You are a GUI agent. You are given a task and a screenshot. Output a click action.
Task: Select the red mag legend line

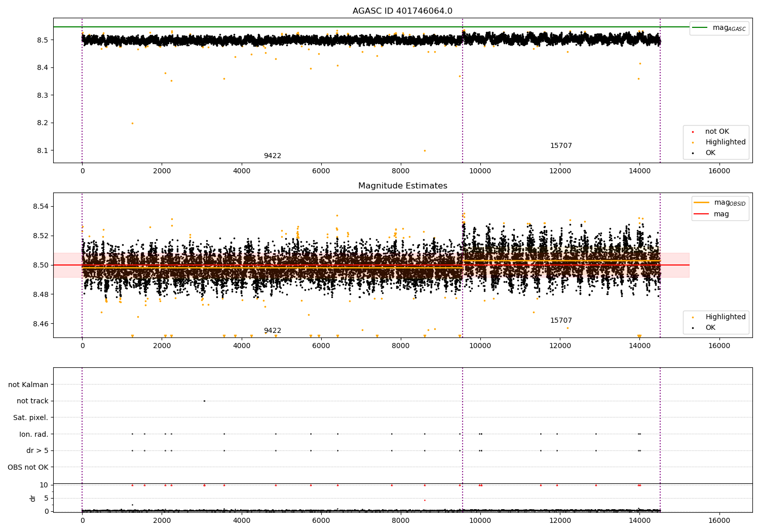pyautogui.click(x=701, y=214)
